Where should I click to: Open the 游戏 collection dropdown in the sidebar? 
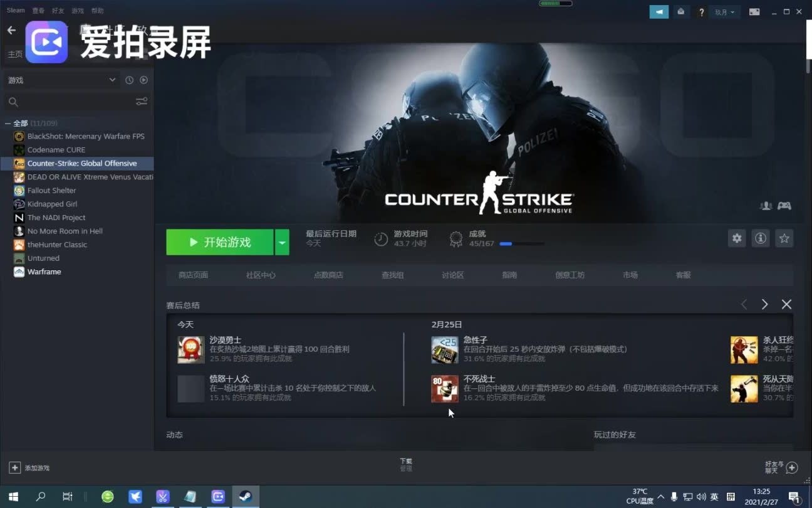point(61,80)
